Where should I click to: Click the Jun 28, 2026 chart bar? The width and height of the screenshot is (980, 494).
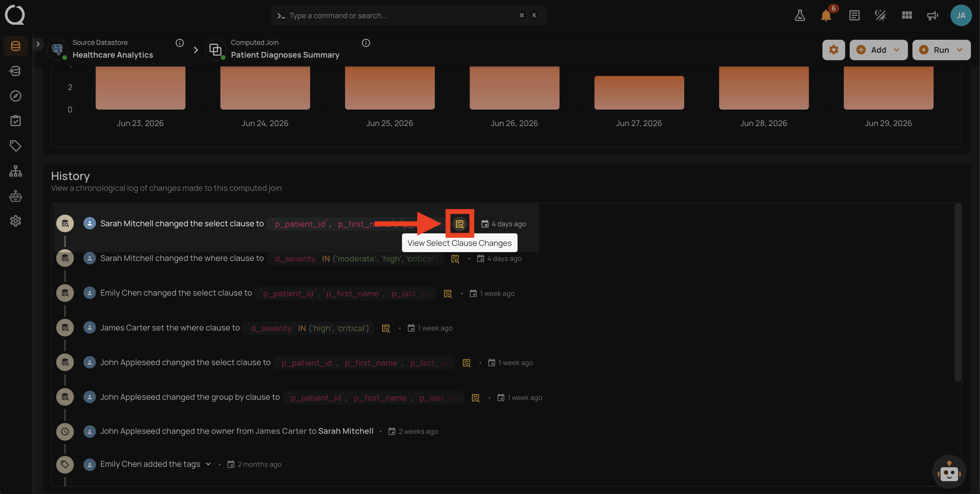tap(764, 88)
